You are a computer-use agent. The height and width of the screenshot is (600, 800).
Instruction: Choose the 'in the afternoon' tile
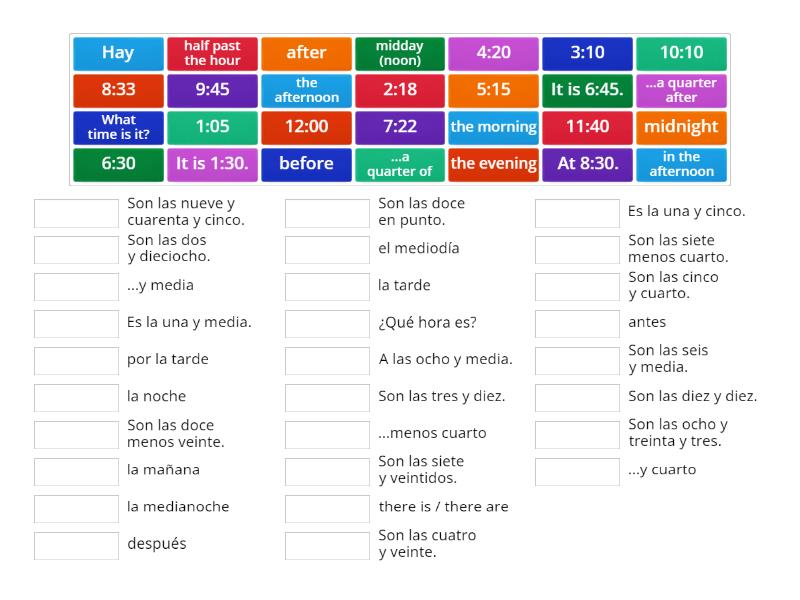(x=681, y=164)
